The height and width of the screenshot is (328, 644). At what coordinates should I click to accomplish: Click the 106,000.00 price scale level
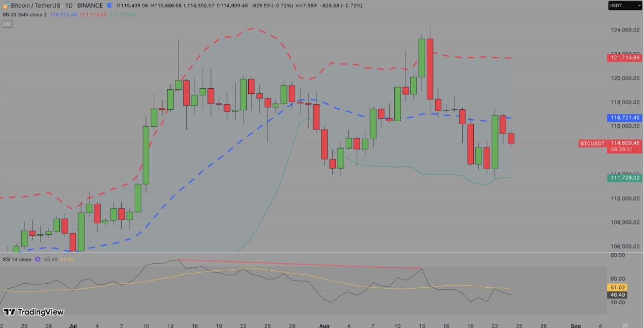coord(625,247)
